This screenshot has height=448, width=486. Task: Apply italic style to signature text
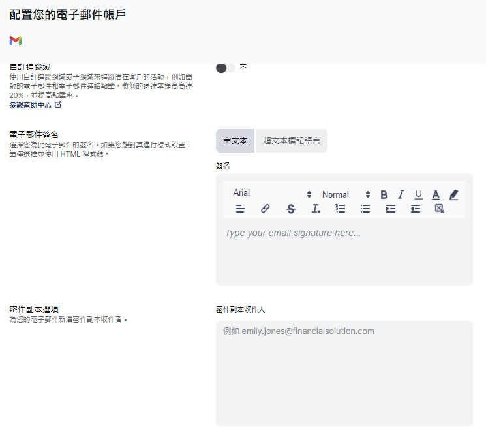401,194
